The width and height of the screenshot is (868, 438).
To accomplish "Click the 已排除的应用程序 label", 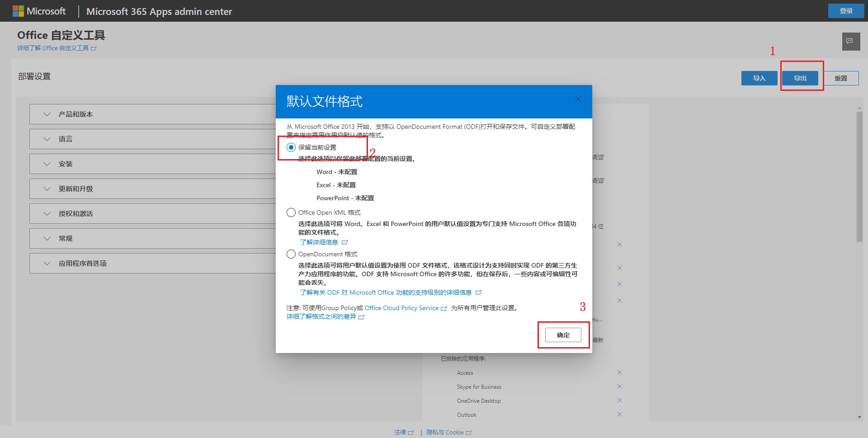I will [463, 358].
